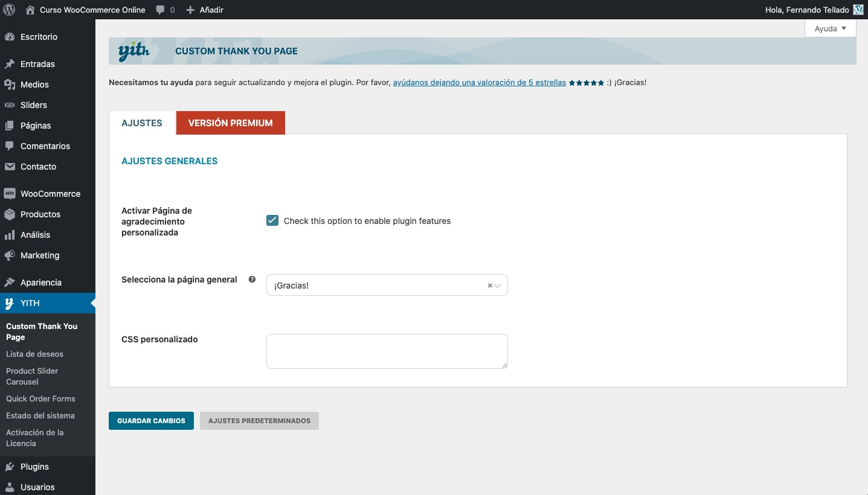Image resolution: width=868 pixels, height=495 pixels.
Task: Click the Plugins plug icon
Action: coord(10,467)
